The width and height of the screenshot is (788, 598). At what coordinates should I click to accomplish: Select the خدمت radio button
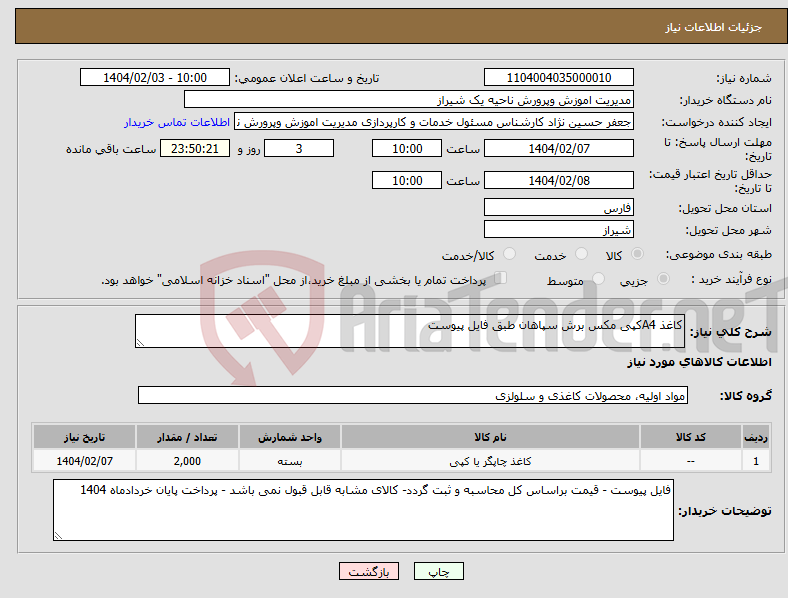coord(581,254)
